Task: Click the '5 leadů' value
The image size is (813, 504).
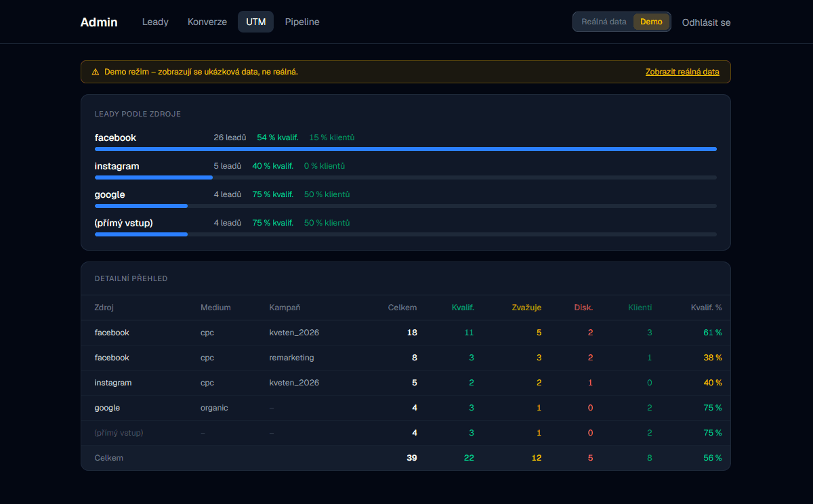Action: click(x=228, y=166)
